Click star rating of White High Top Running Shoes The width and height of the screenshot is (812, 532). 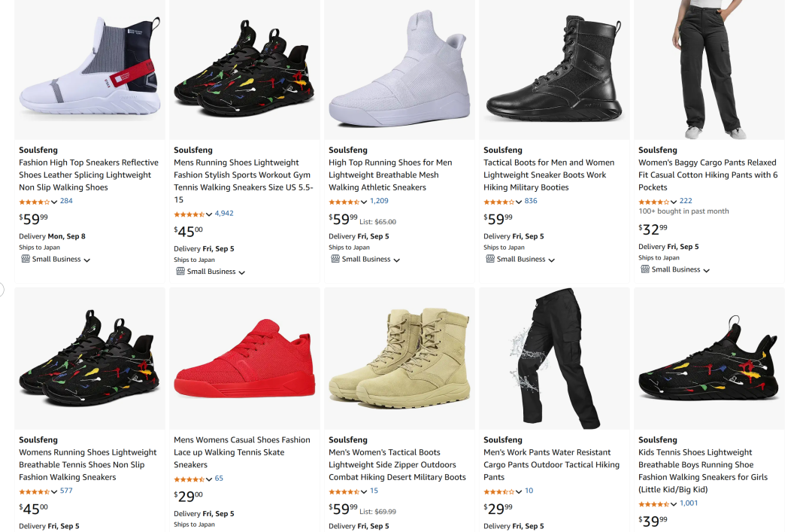coord(344,202)
